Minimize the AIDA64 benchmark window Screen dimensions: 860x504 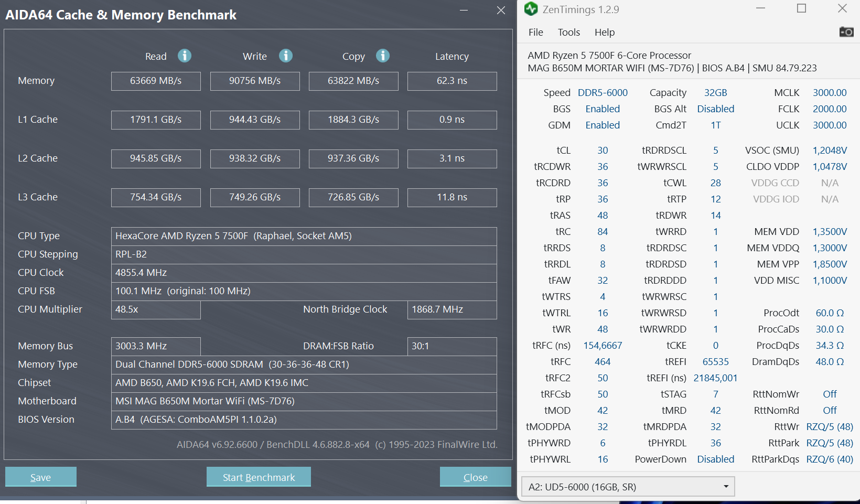click(x=464, y=10)
